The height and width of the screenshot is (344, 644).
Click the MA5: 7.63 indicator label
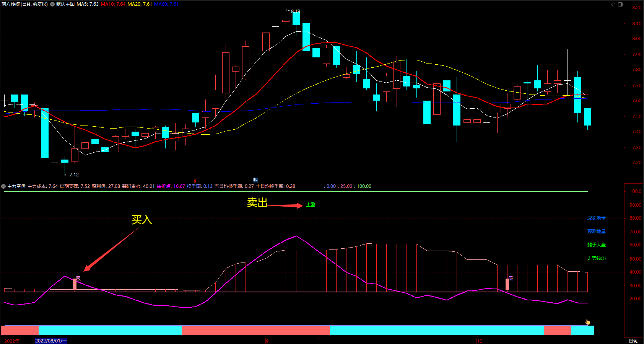pyautogui.click(x=88, y=4)
